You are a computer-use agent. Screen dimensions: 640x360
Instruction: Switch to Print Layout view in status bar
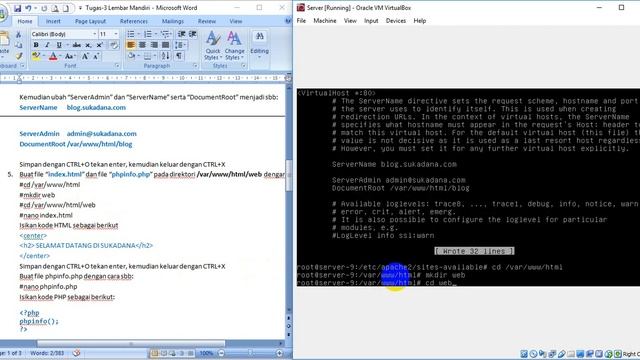pyautogui.click(x=154, y=353)
